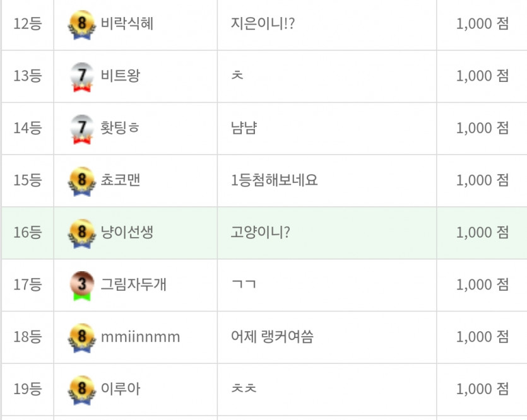Click the comment 1등첨해보네요
Viewport: 527px width, 420px height.
[x=275, y=180]
